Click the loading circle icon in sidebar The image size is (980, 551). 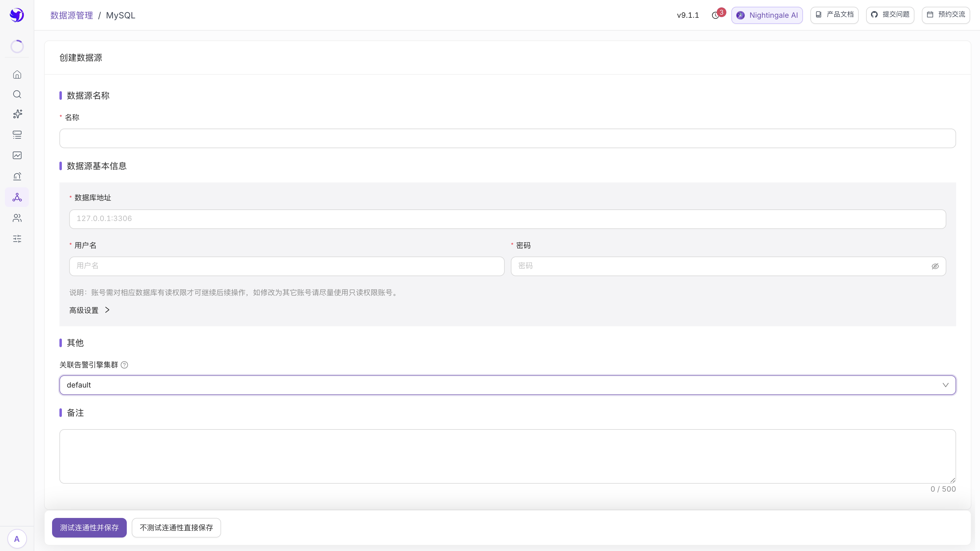point(17,47)
